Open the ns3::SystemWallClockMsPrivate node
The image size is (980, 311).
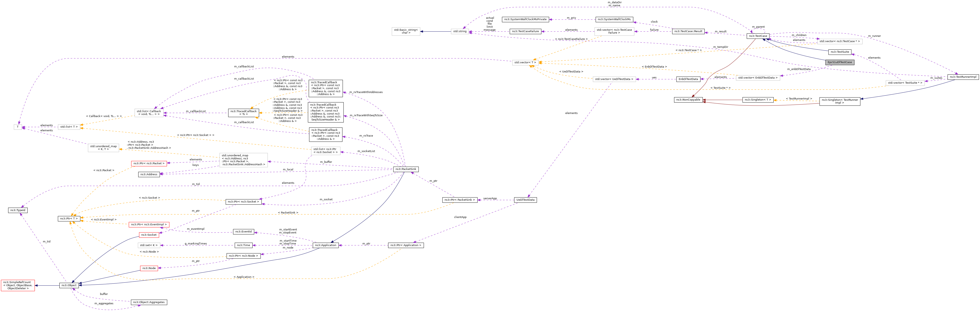(x=525, y=19)
